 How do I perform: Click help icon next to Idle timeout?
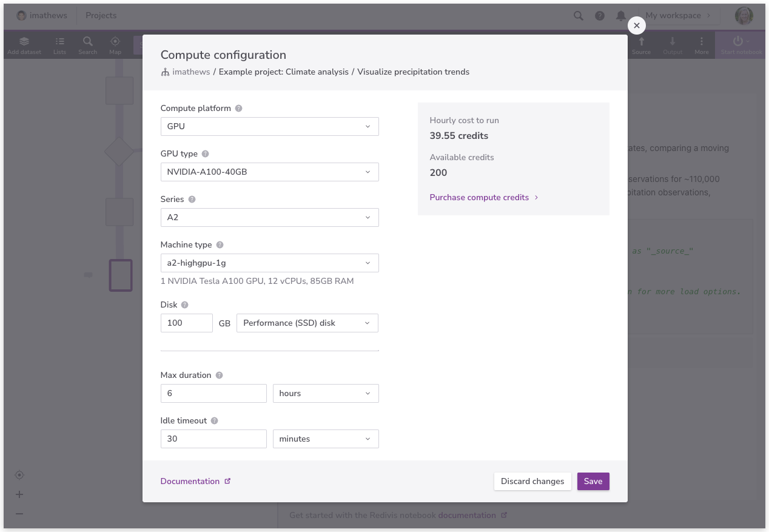pos(214,421)
